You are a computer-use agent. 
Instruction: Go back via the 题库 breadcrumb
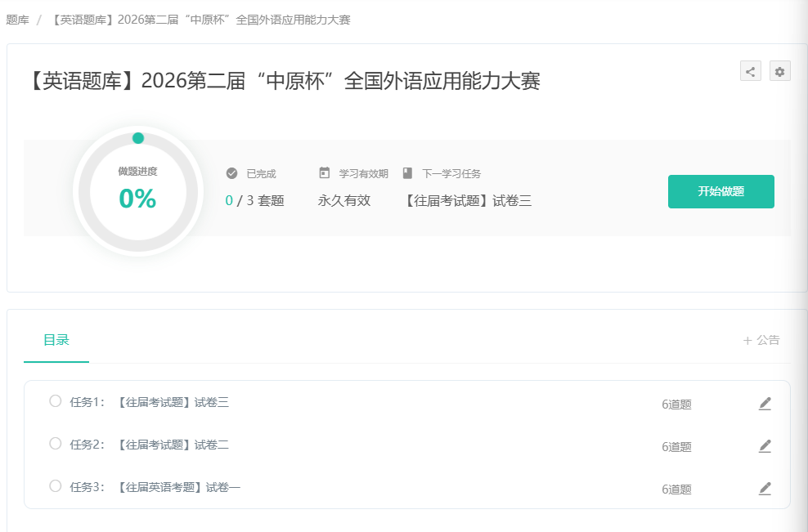click(17, 20)
